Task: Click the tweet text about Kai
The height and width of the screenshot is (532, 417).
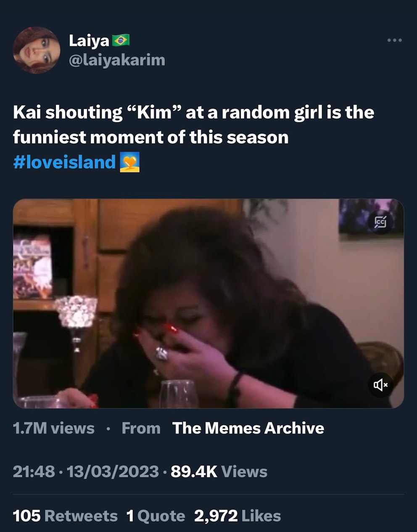Action: 193,125
